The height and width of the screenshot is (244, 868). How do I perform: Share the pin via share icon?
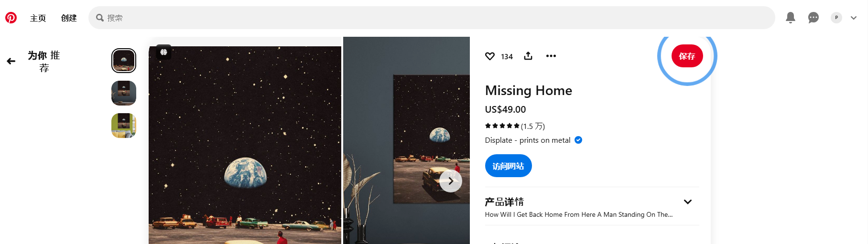click(x=528, y=56)
